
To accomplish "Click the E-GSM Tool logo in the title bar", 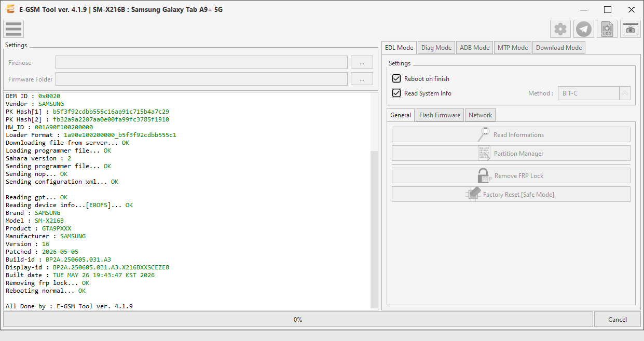I will pyautogui.click(x=10, y=9).
